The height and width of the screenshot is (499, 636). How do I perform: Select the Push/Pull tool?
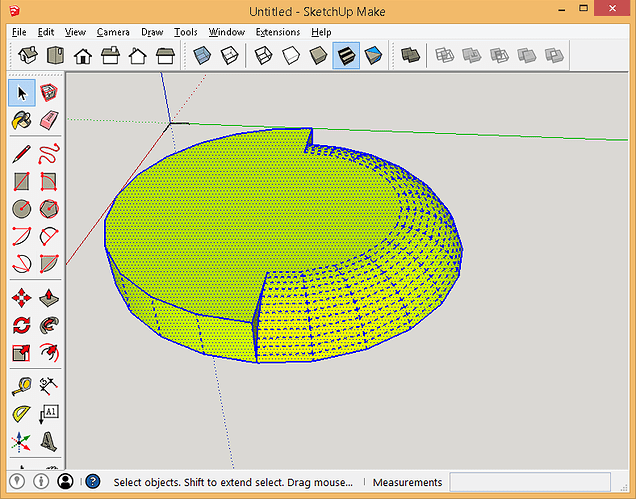(x=49, y=298)
